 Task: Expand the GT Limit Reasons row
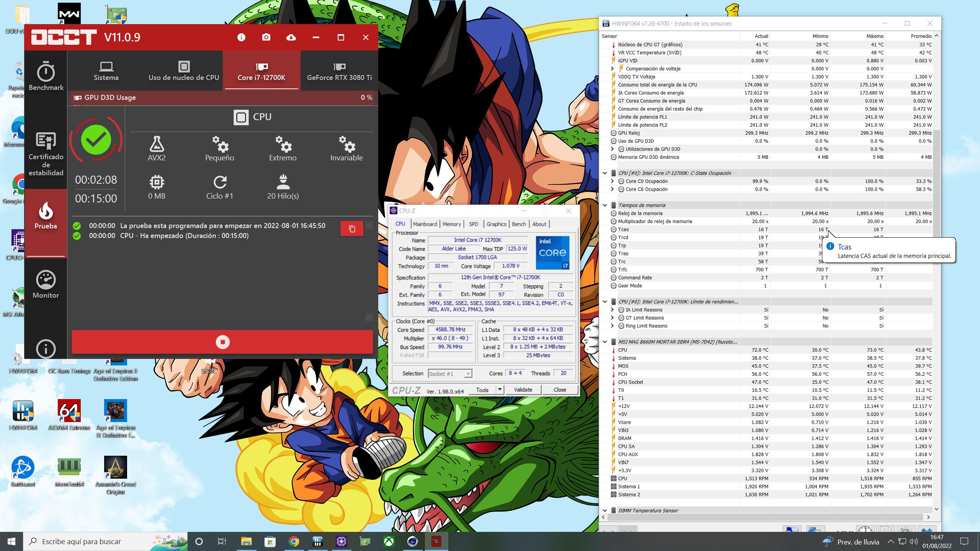(612, 318)
